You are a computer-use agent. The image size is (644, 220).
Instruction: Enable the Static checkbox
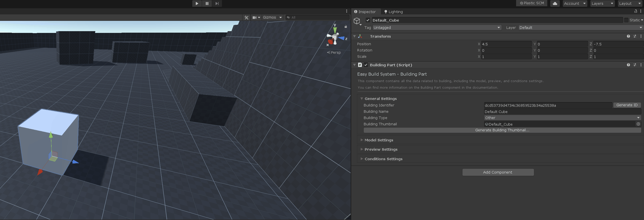[626, 20]
